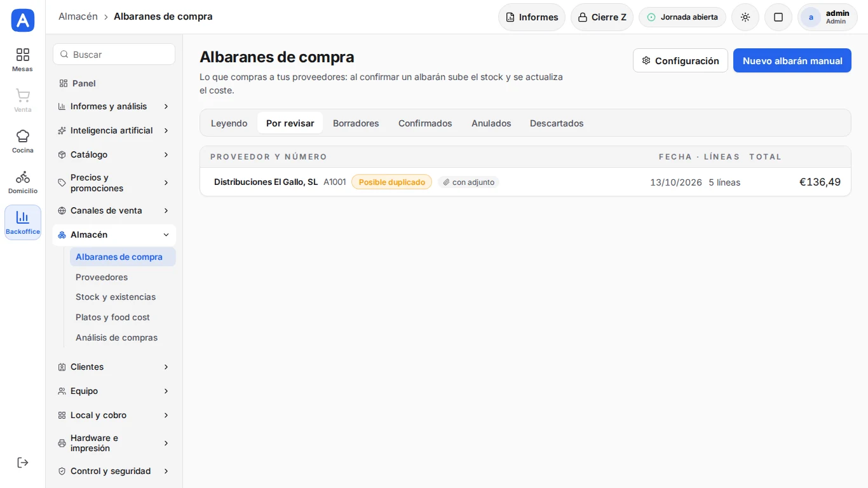This screenshot has height=488, width=868.
Task: Expand the Catálogo section
Action: pos(114,154)
